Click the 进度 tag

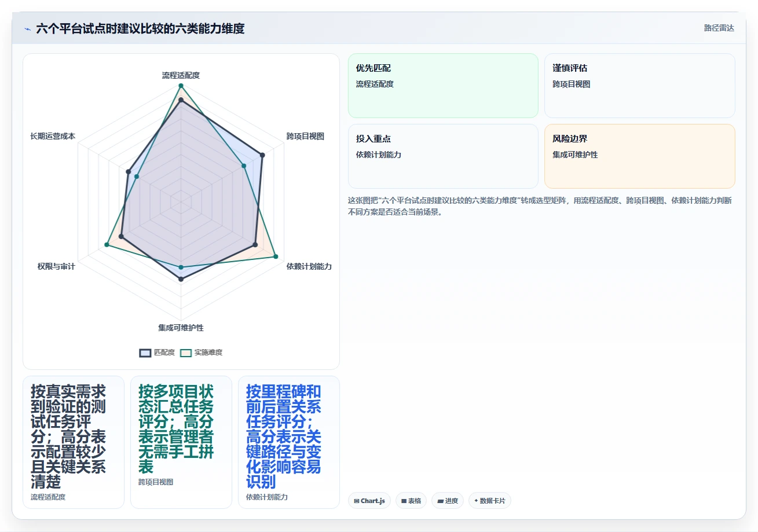[448, 501]
